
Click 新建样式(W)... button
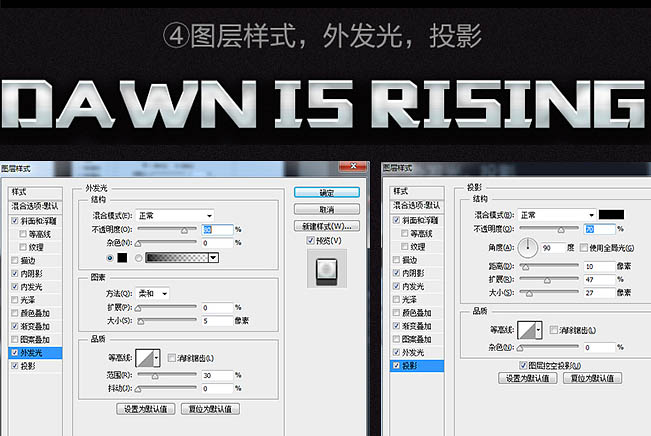(x=327, y=226)
